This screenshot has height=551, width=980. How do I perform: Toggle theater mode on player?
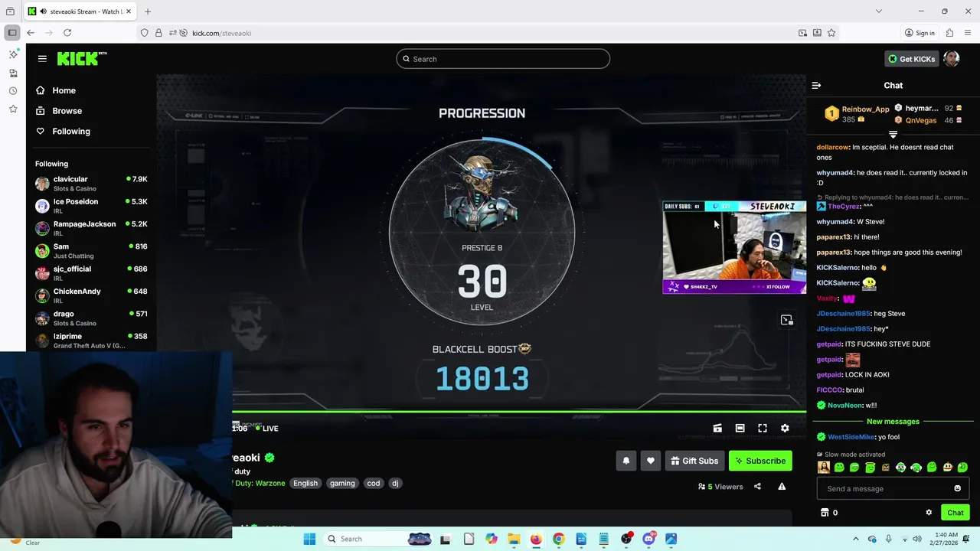pos(740,429)
